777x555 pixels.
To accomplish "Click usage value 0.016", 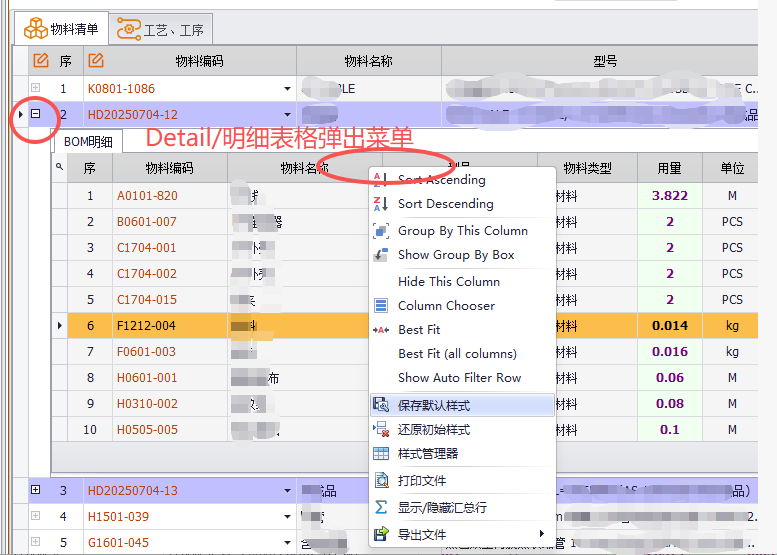I will [x=670, y=351].
